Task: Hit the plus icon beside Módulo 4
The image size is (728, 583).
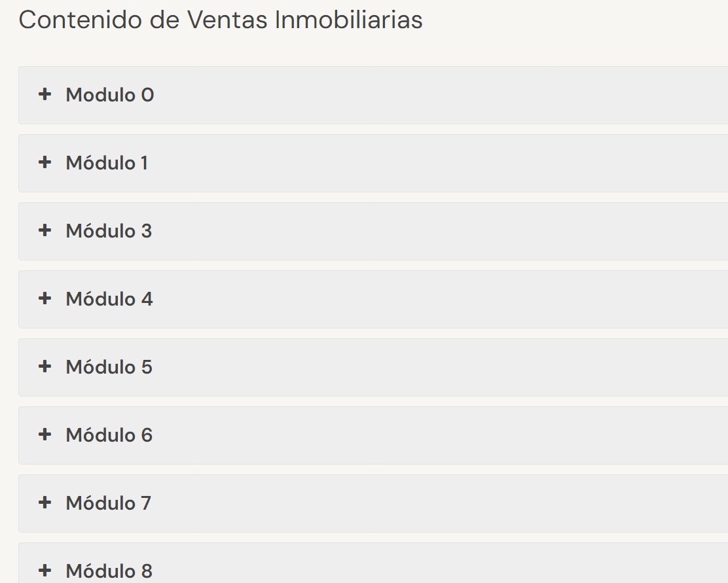Action: click(x=45, y=298)
